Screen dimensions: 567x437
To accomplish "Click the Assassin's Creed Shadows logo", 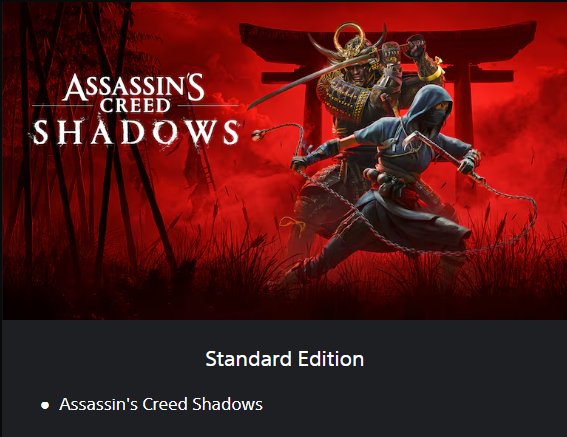I will point(136,110).
